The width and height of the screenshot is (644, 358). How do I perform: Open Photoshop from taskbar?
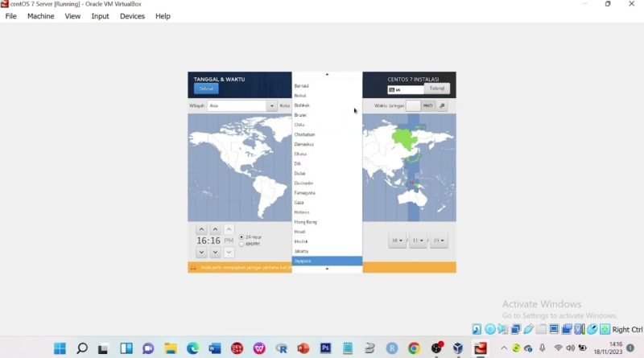[326, 348]
